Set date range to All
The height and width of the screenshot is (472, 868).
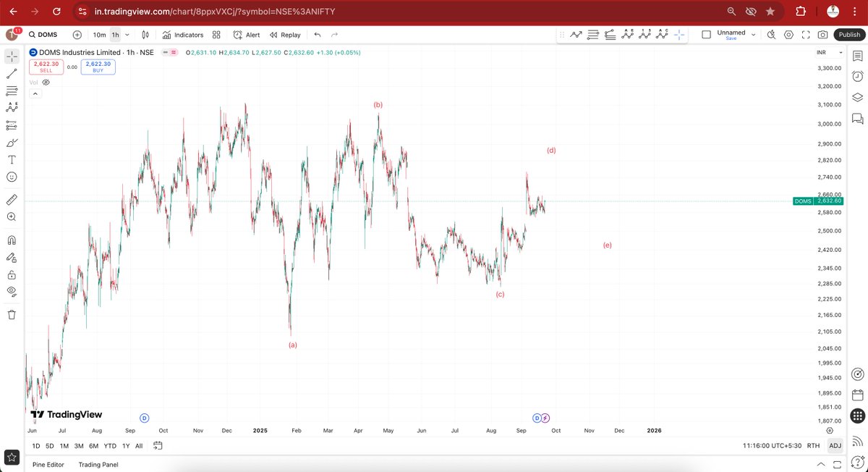139,446
